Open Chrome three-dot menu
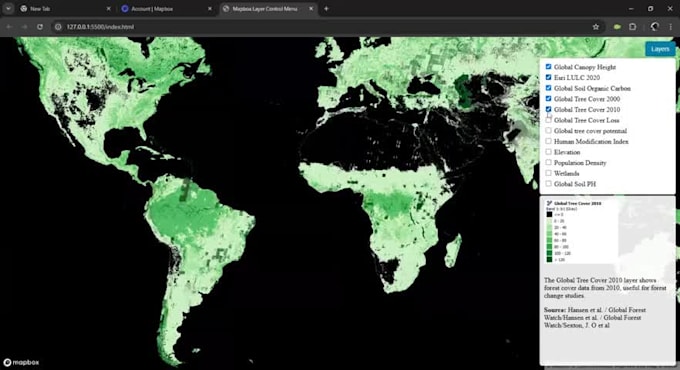 pyautogui.click(x=670, y=27)
